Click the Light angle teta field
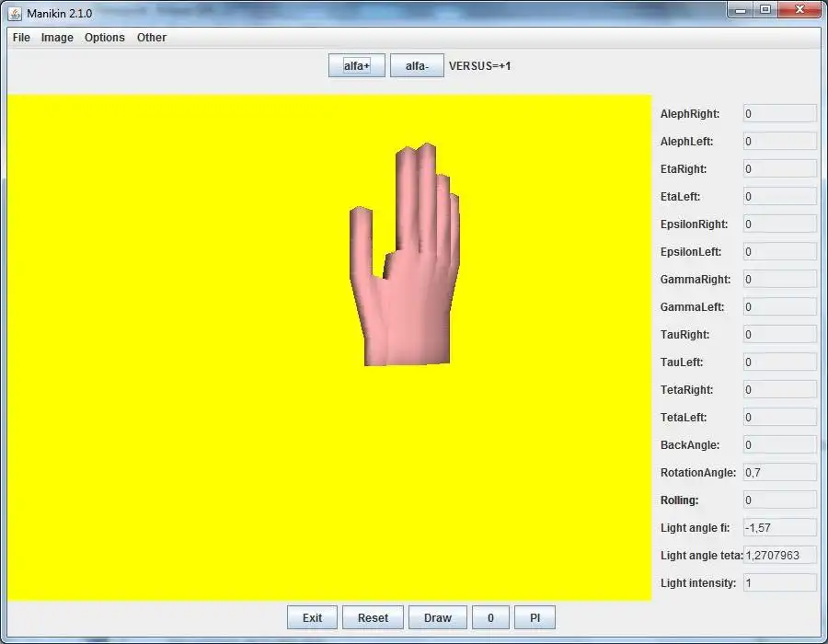 pyautogui.click(x=780, y=556)
